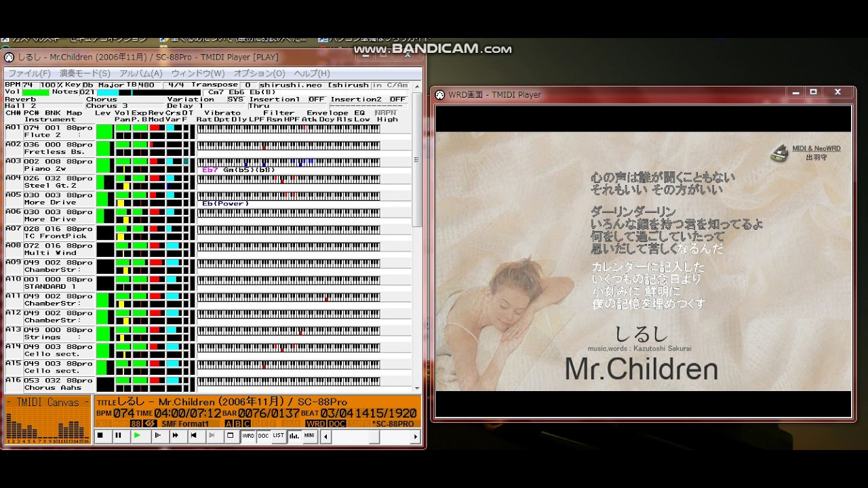Click the WRD status indicator badge
Screen dimensions: 868x488
pos(315,424)
